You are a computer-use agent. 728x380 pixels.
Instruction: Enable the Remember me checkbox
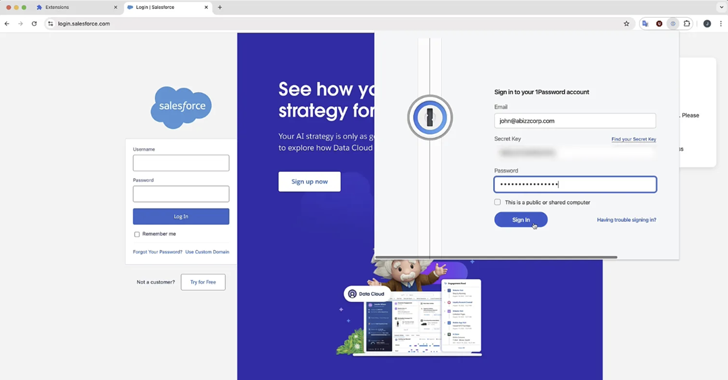click(137, 234)
